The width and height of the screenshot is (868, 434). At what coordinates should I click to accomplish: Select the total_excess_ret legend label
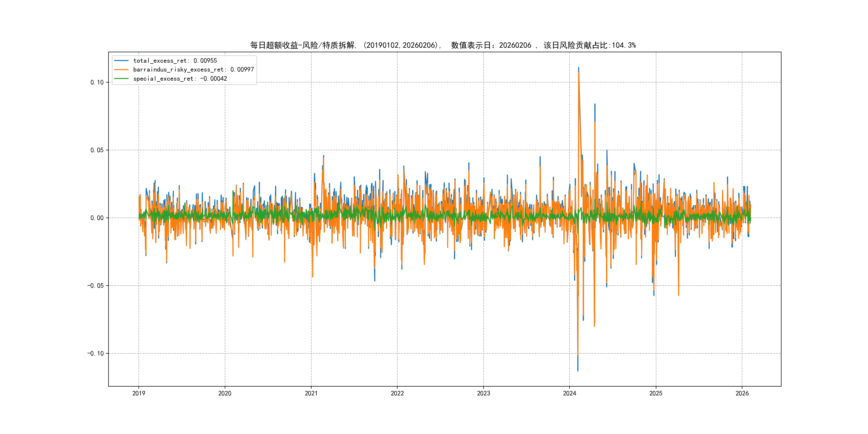175,61
